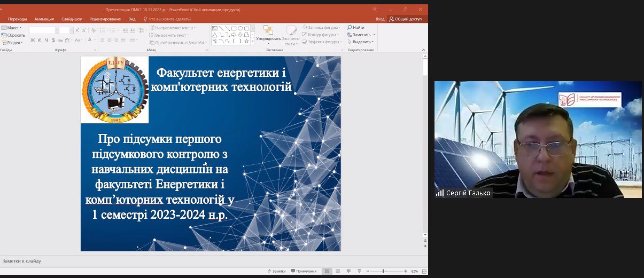Center text alignment
Screen dimensions: 644x278
pyautogui.click(x=110, y=40)
